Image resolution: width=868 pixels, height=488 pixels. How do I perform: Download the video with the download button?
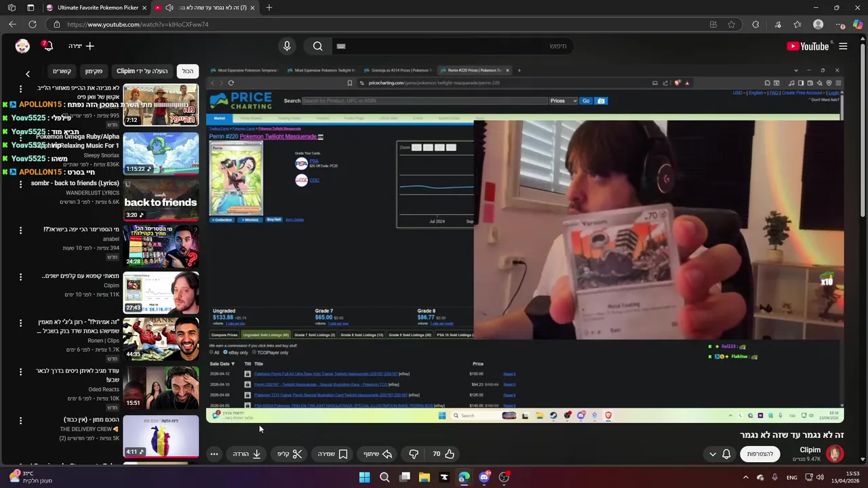[248, 454]
